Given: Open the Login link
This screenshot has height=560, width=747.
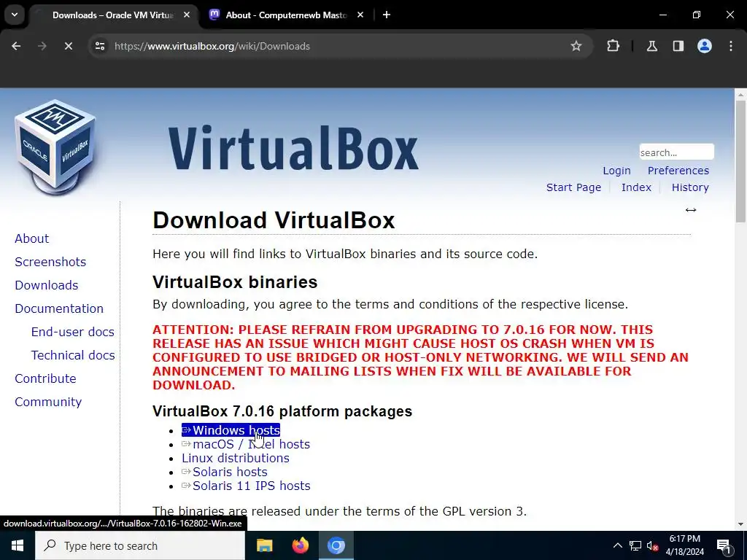Looking at the screenshot, I should click(616, 171).
